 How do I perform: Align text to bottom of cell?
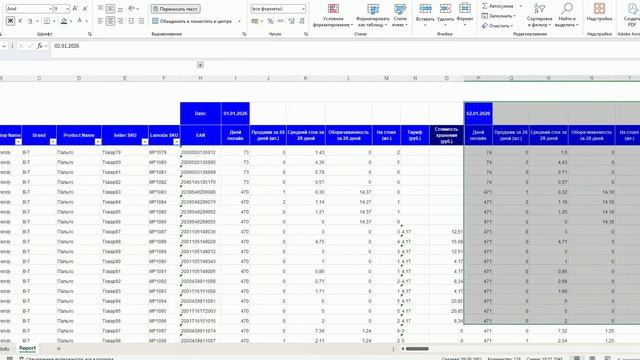click(x=120, y=9)
